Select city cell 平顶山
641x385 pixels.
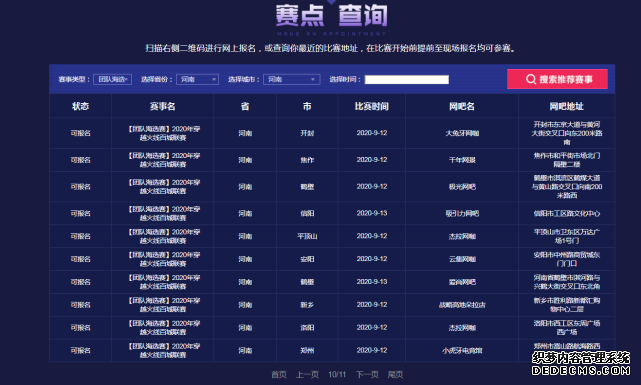(x=307, y=236)
